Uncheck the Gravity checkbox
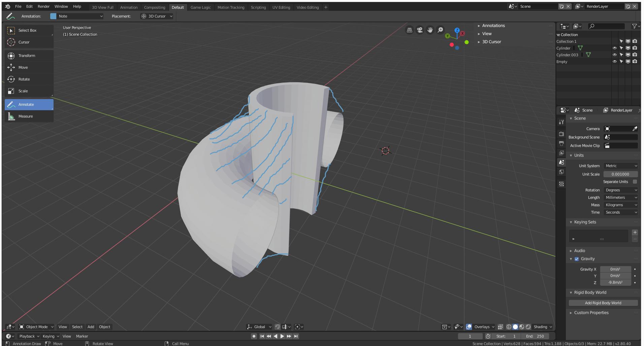 click(577, 259)
